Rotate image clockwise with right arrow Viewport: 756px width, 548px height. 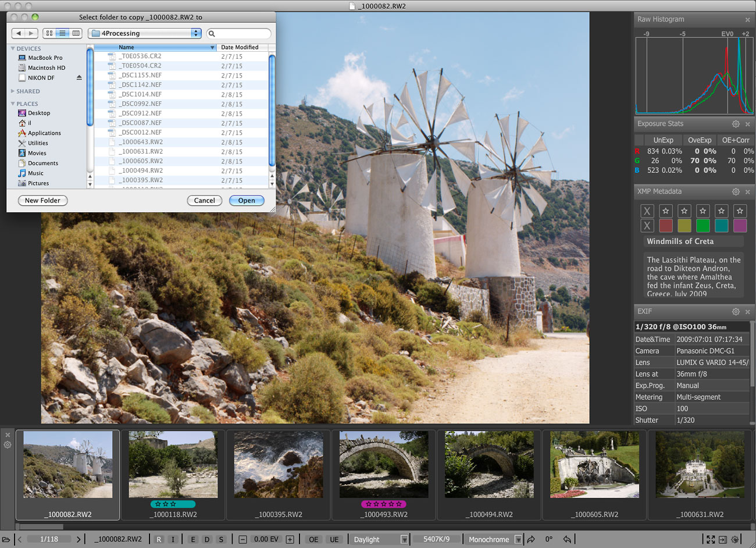[531, 539]
